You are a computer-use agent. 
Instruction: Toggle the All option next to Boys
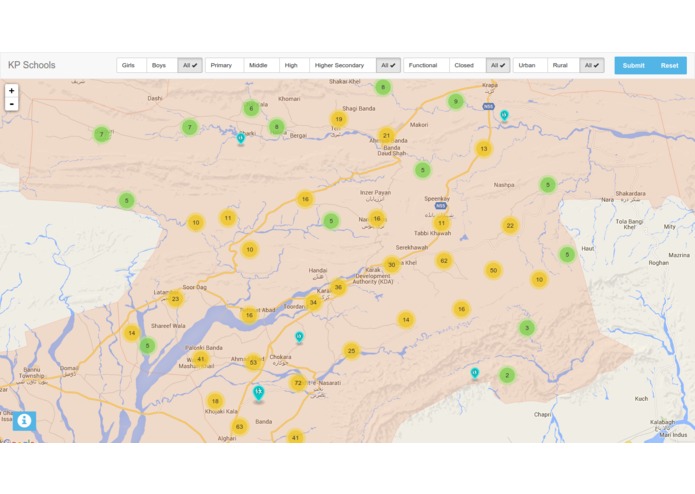click(x=190, y=65)
